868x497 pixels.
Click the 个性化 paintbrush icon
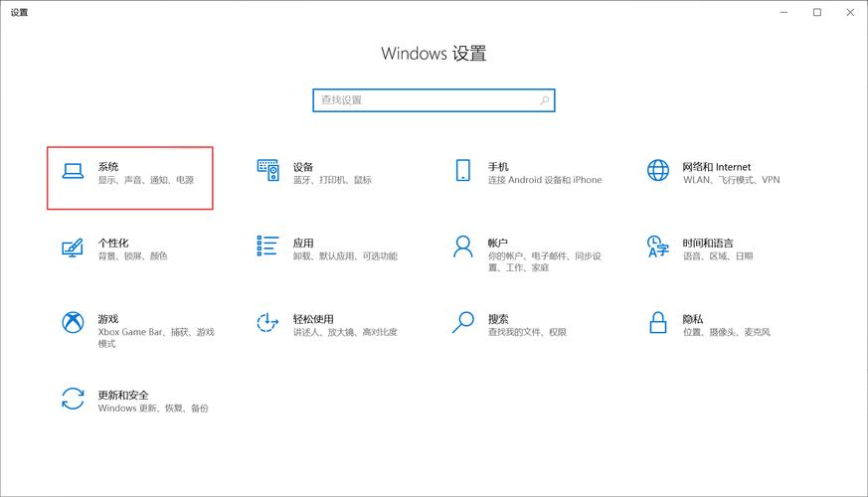(x=73, y=248)
